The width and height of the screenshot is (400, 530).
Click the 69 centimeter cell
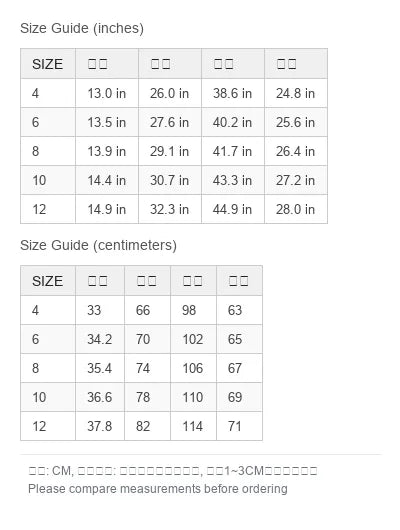point(239,397)
